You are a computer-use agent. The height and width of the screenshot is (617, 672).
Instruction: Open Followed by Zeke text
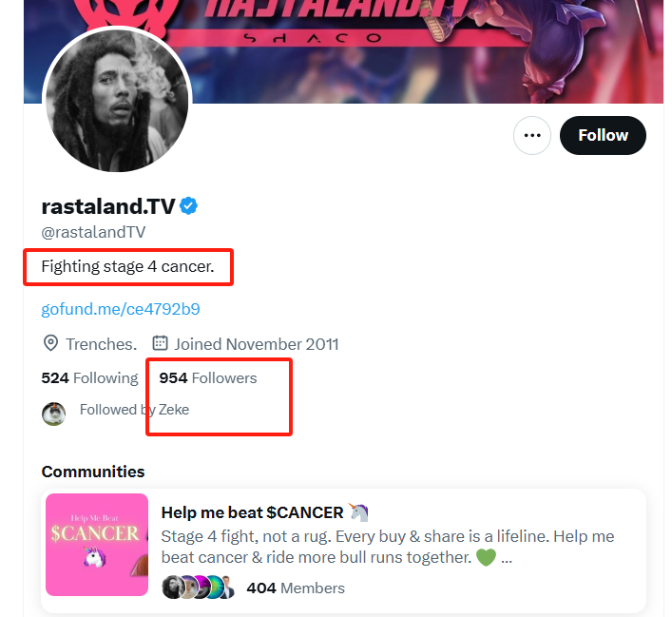(134, 410)
